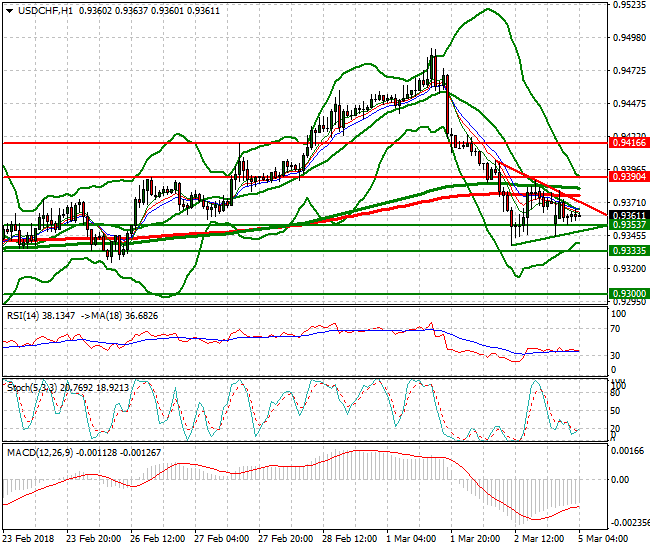
Task: Click the 0.93335 green price level label
Action: [629, 251]
